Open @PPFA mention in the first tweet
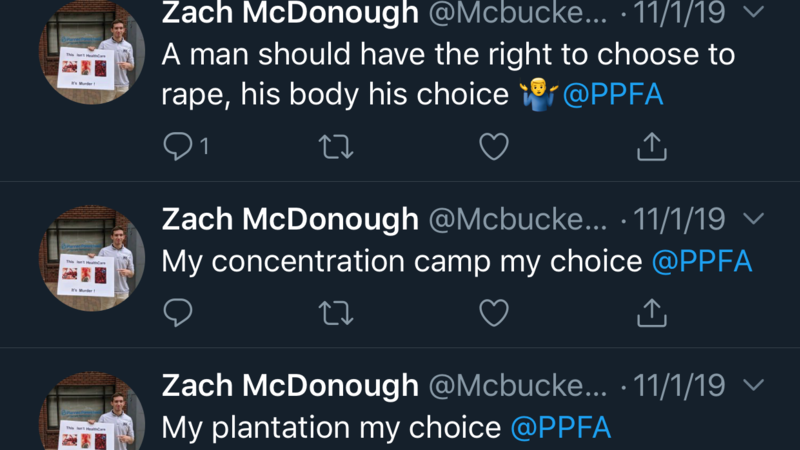 (615, 96)
